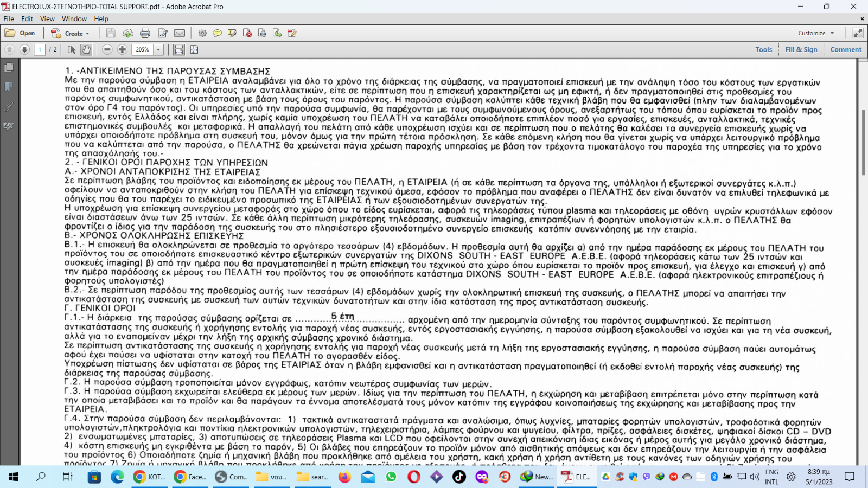Select the Hand pan tool
This screenshot has height=488, width=868.
tap(86, 50)
